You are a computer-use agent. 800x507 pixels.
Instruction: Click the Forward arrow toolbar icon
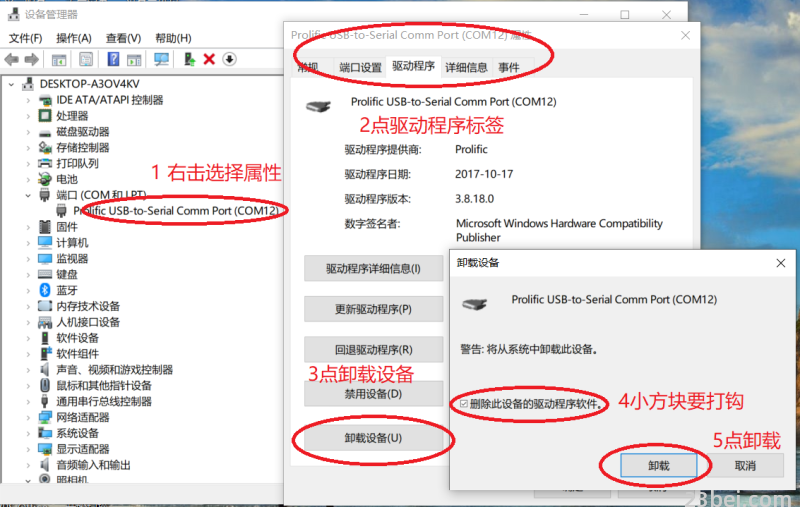32,60
